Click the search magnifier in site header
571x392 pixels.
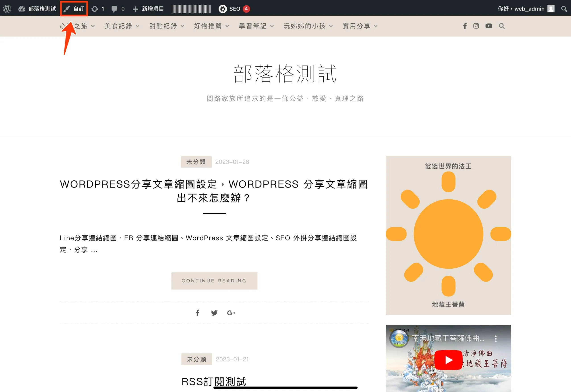click(502, 26)
